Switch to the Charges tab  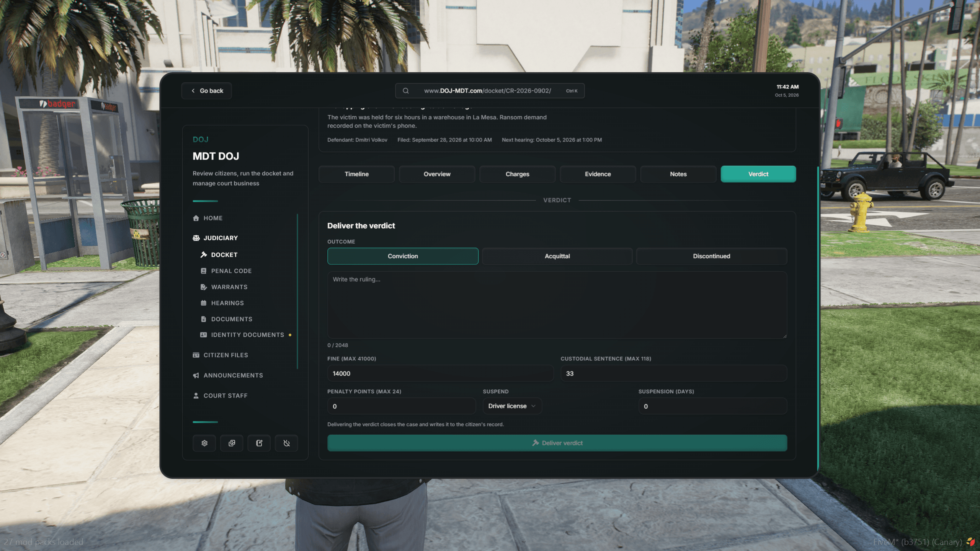(x=518, y=174)
